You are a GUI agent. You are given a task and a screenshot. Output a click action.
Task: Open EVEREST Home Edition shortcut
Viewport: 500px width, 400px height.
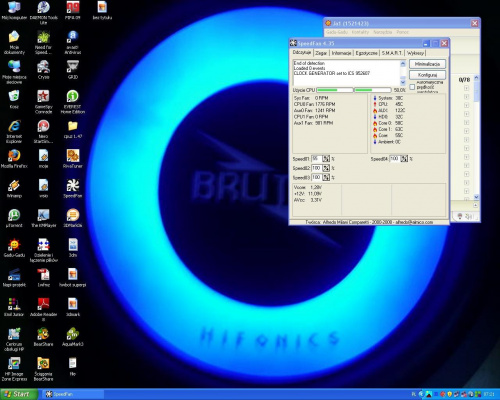(73, 102)
